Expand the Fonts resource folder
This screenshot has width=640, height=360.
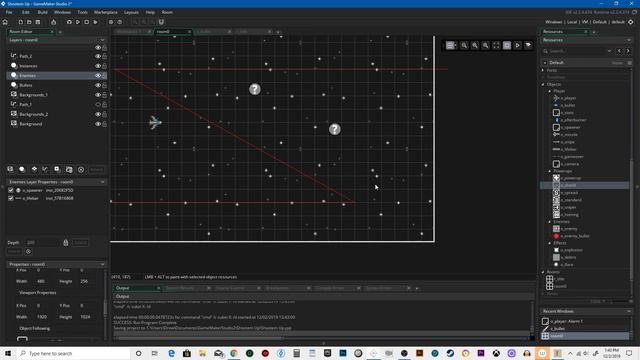click(x=543, y=70)
